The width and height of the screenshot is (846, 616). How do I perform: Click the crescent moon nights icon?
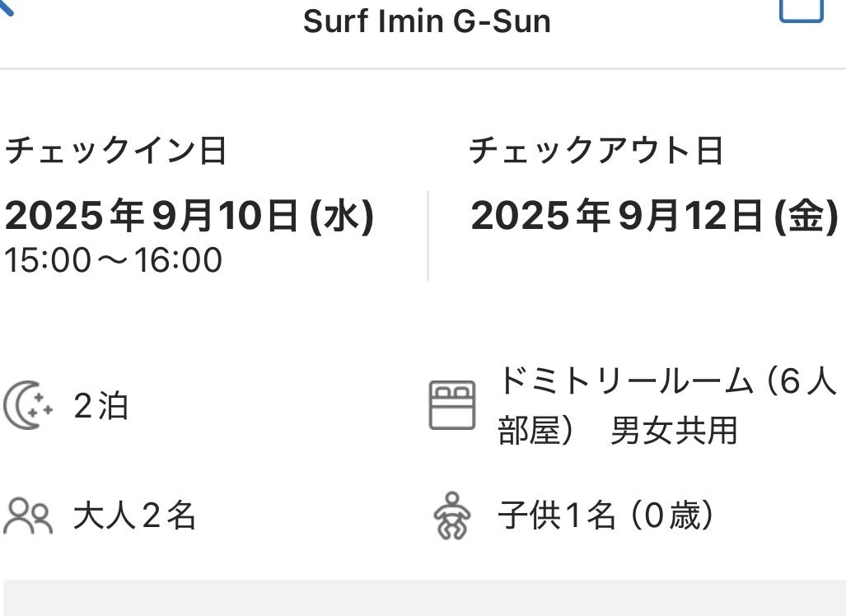click(x=28, y=406)
